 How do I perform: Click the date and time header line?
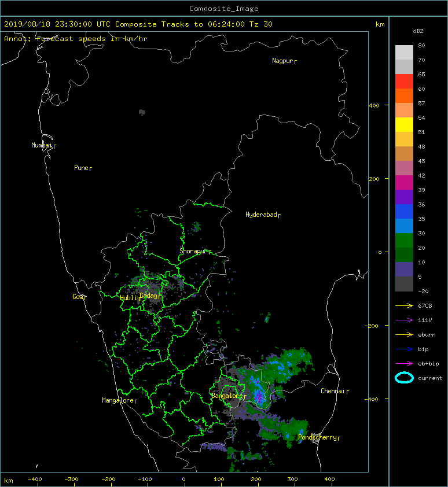(138, 24)
